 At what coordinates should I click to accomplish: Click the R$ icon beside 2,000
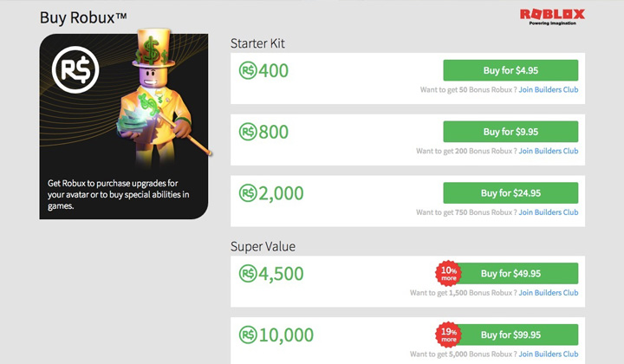pos(248,193)
